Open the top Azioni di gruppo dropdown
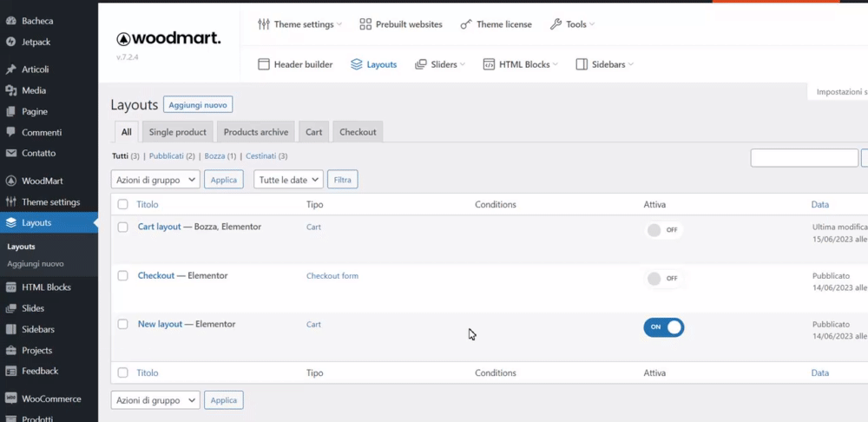868x422 pixels. click(155, 180)
